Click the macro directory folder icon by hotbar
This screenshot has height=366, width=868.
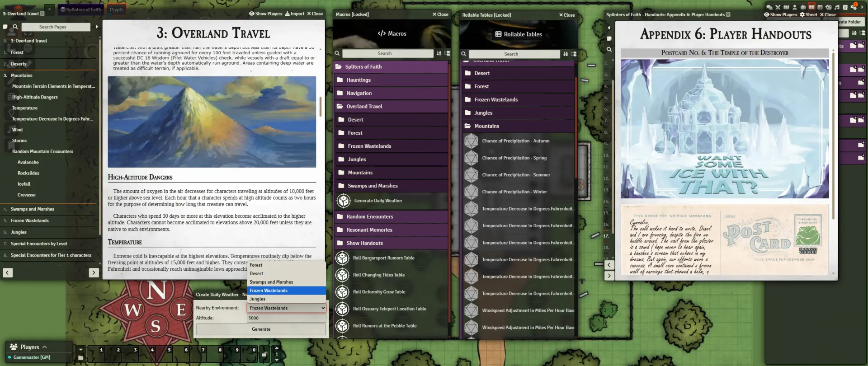(x=80, y=358)
